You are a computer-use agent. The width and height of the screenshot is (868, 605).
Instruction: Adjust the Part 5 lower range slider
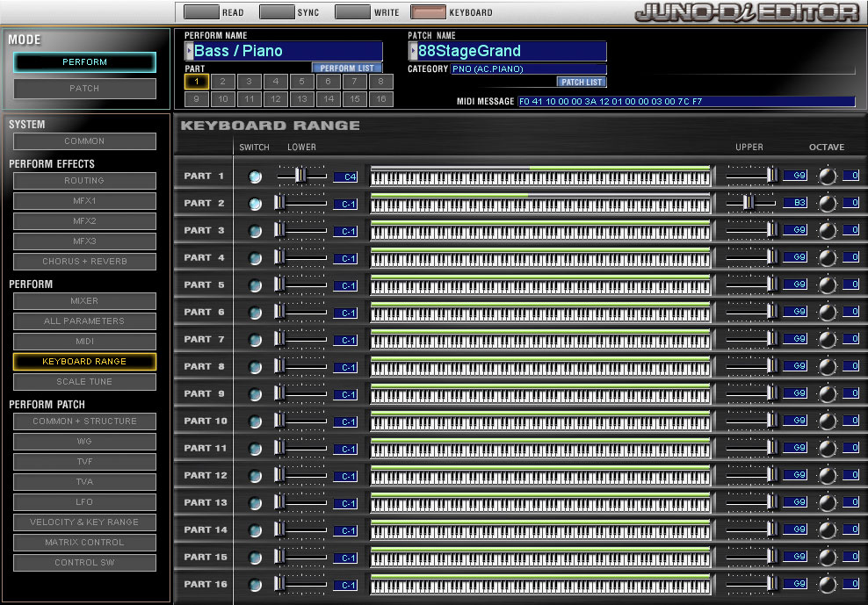279,284
